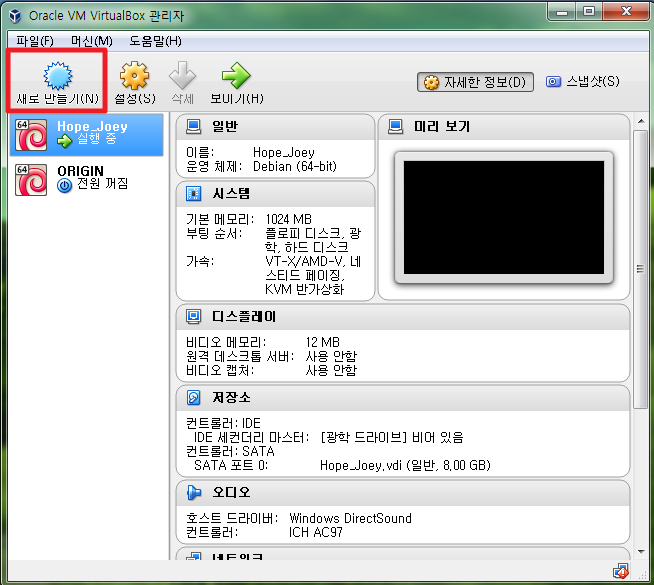This screenshot has height=585, width=654.
Task: Click the 오디오 section speaker icon
Action: pos(194,492)
